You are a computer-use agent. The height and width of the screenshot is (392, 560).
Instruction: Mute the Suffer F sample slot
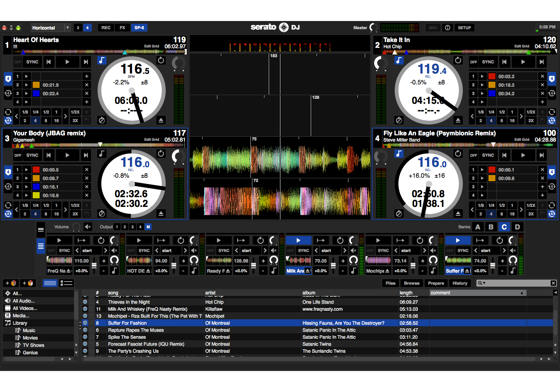pos(513,250)
